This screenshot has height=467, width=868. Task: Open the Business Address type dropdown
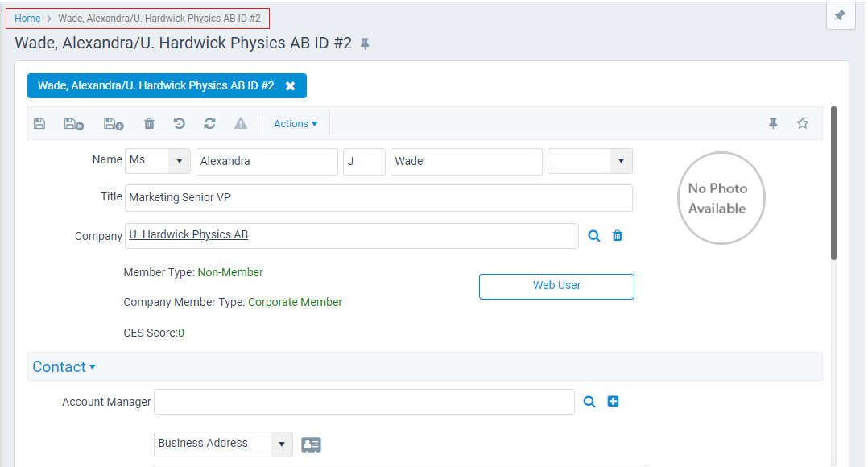tap(281, 444)
